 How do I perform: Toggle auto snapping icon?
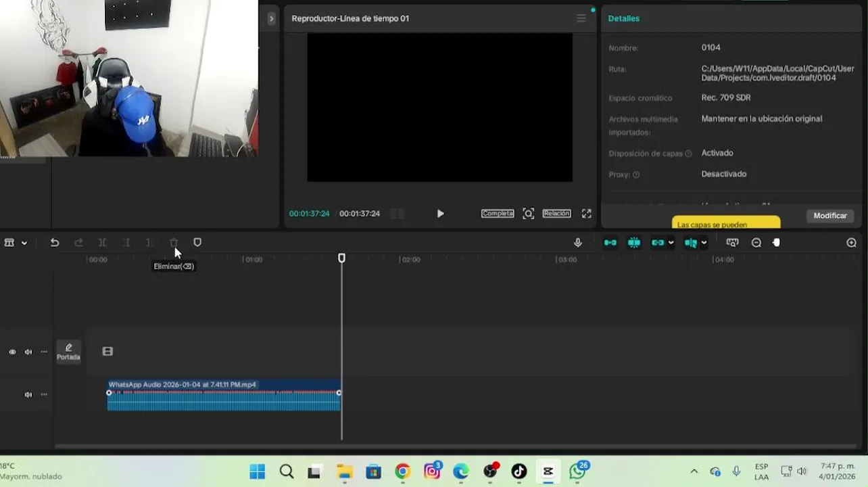tap(634, 242)
